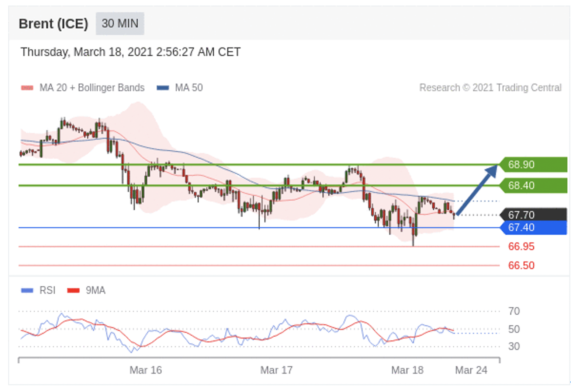Click the 30 MIN timeframe badge
Viewport: 571px width, 392px height.
pos(120,24)
